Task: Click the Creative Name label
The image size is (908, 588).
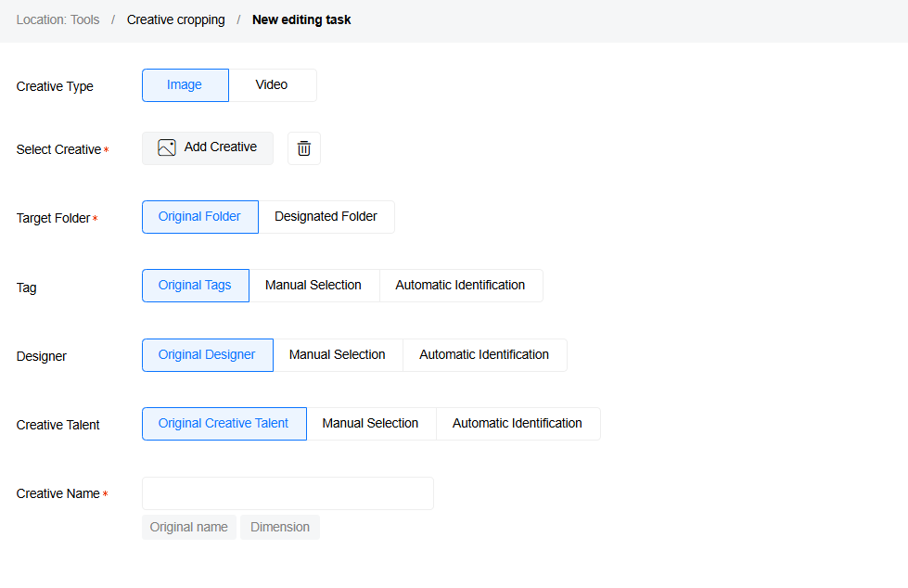Action: [58, 493]
